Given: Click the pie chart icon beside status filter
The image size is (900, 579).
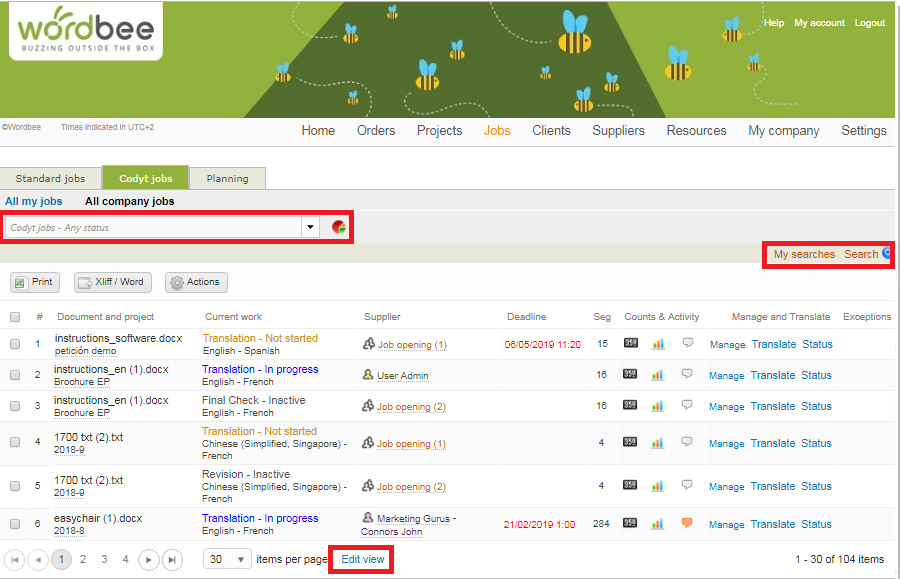Looking at the screenshot, I should [x=339, y=227].
